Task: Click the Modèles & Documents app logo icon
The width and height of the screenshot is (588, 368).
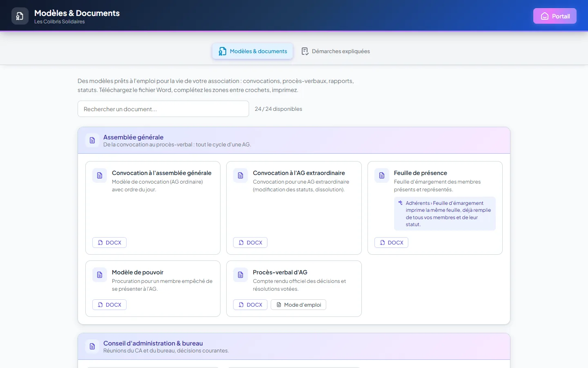Action: pos(20,16)
